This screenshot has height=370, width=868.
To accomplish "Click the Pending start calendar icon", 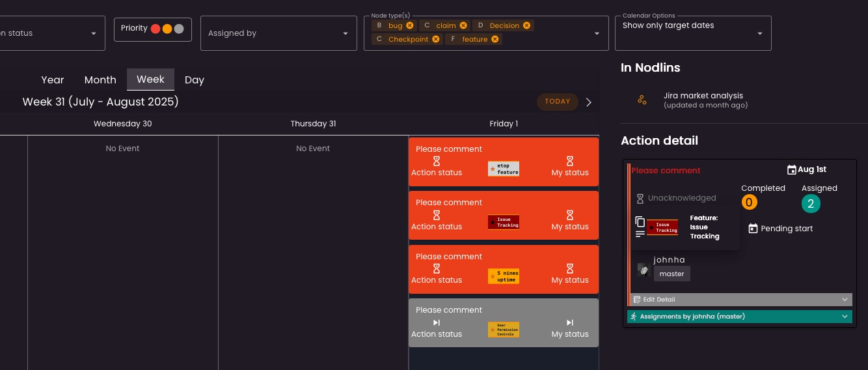I will click(x=753, y=229).
